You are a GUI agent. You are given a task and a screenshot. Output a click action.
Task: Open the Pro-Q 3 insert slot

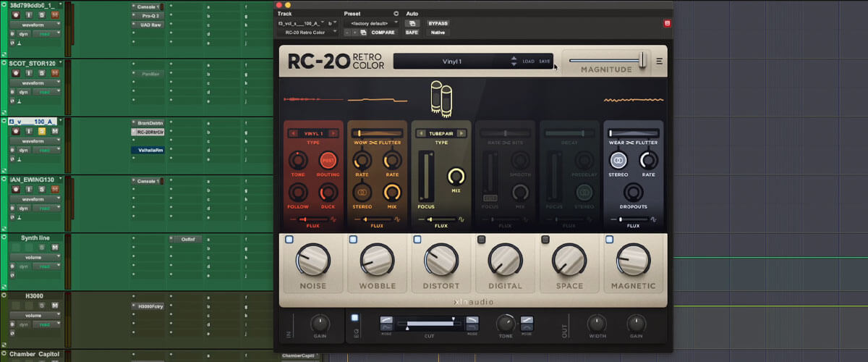148,14
